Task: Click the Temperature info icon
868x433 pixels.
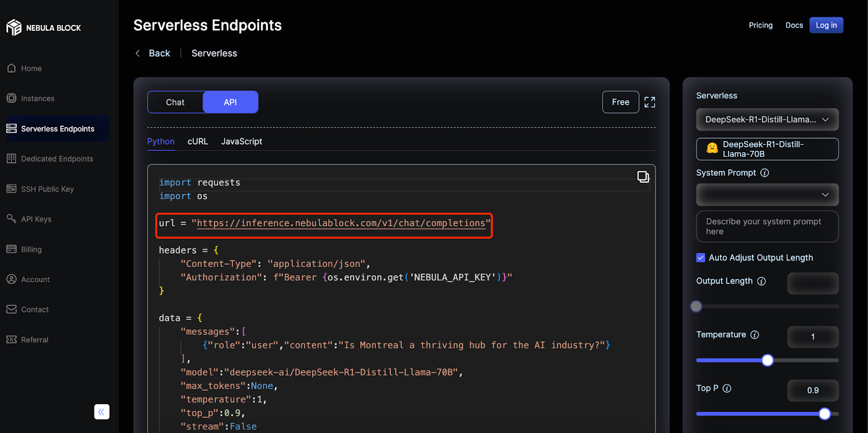Action: pos(755,335)
